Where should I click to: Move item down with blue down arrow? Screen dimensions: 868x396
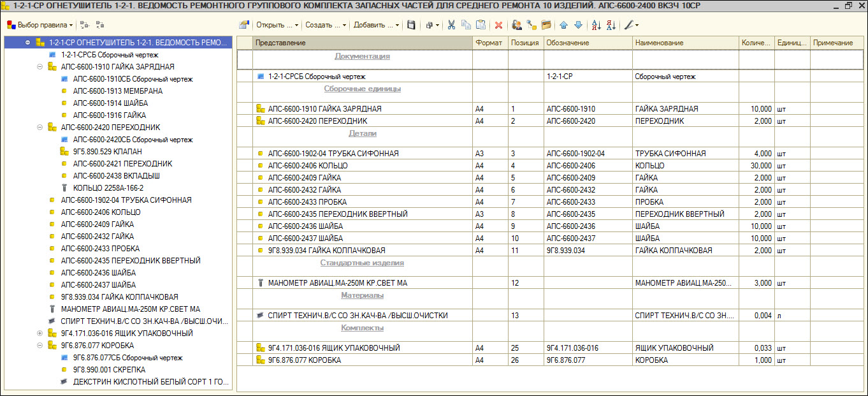(x=578, y=26)
